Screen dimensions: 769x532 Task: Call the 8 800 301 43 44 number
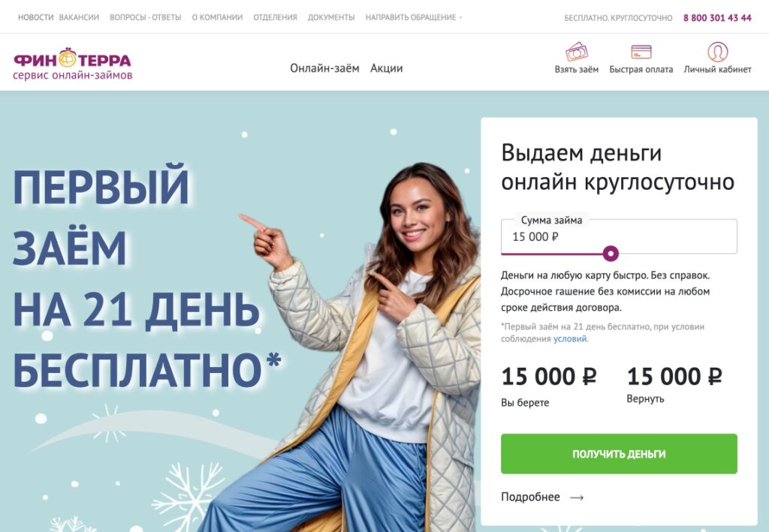717,18
